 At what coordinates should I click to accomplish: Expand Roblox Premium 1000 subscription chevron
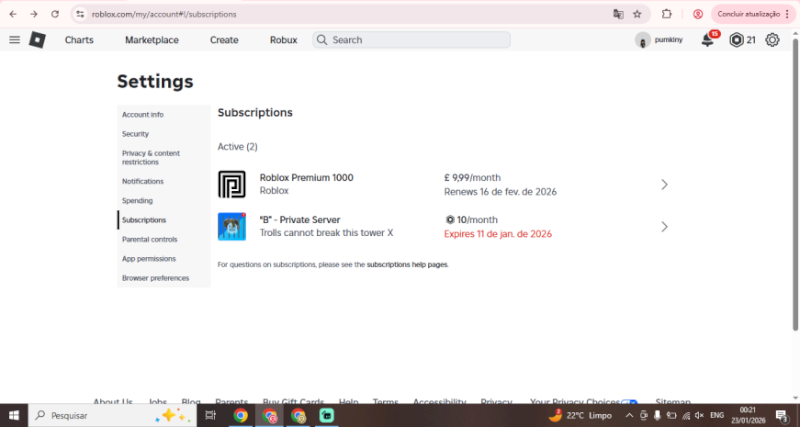coord(664,185)
